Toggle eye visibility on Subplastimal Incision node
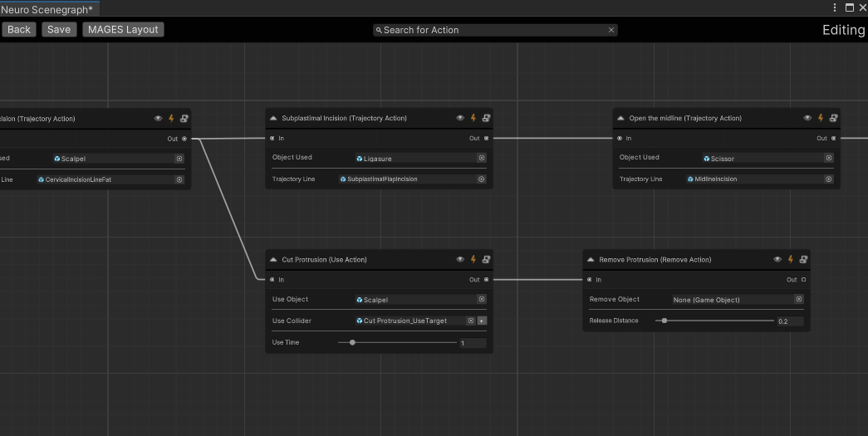Image resolution: width=868 pixels, height=436 pixels. click(460, 118)
